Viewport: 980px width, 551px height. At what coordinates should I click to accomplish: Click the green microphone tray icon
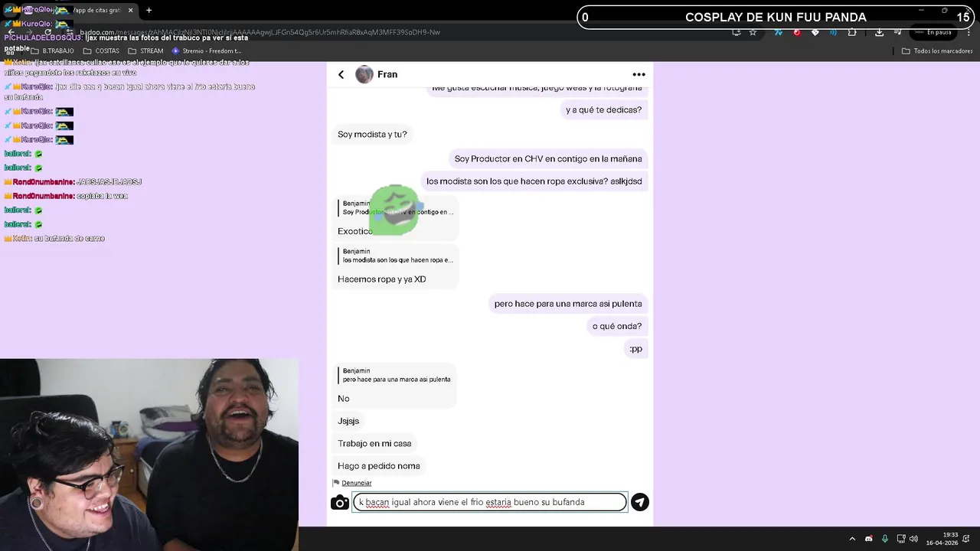[x=884, y=539]
